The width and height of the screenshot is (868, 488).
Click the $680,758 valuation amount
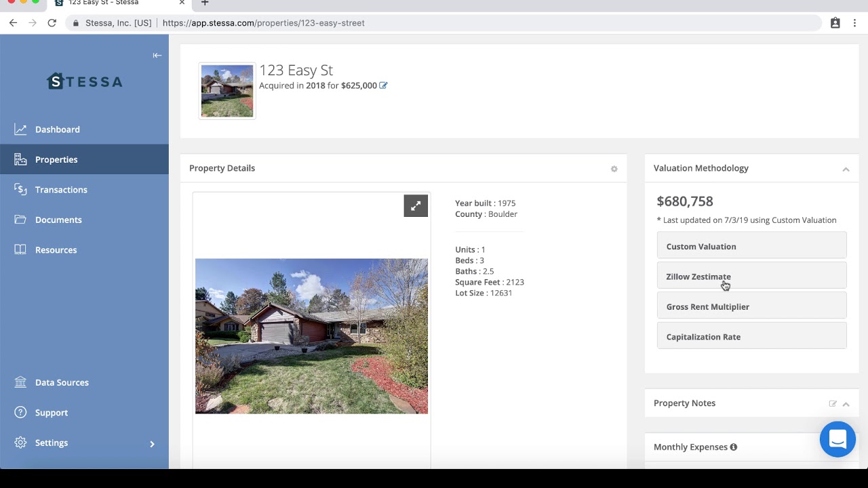(x=685, y=201)
